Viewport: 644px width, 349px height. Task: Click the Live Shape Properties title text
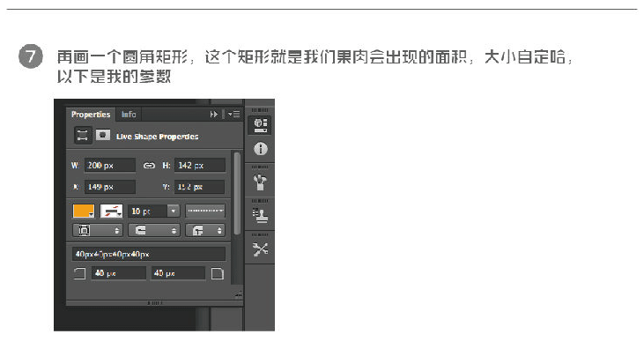coord(158,137)
